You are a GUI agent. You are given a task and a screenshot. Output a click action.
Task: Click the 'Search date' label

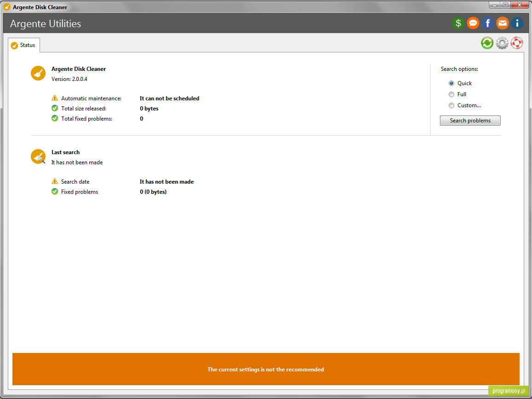click(x=75, y=182)
